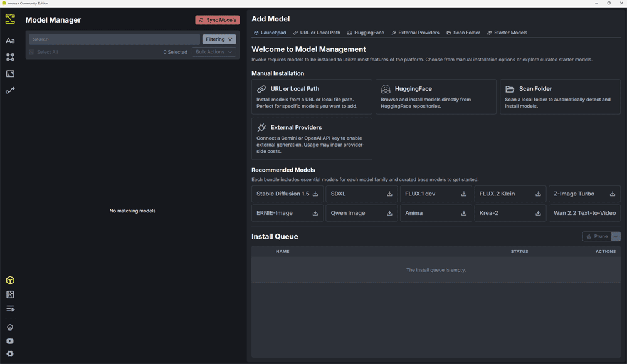Click the STATUS column header
627x364 pixels.
tap(519, 252)
